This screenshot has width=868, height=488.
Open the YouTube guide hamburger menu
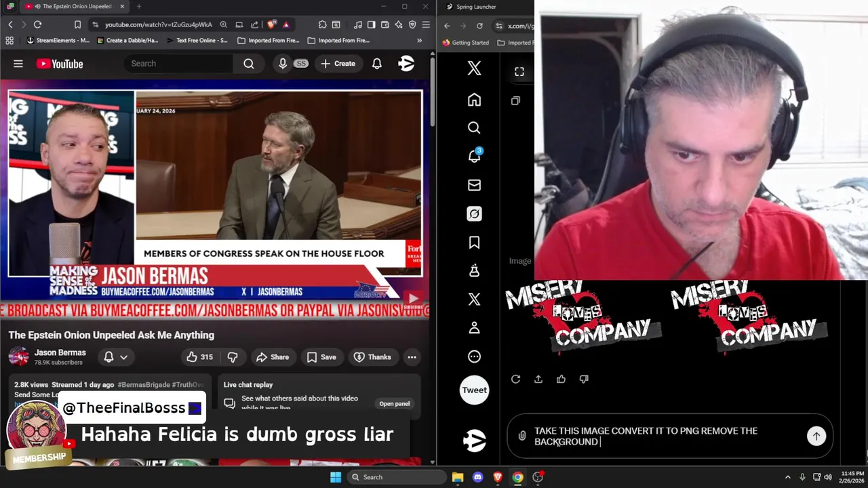[x=18, y=64]
